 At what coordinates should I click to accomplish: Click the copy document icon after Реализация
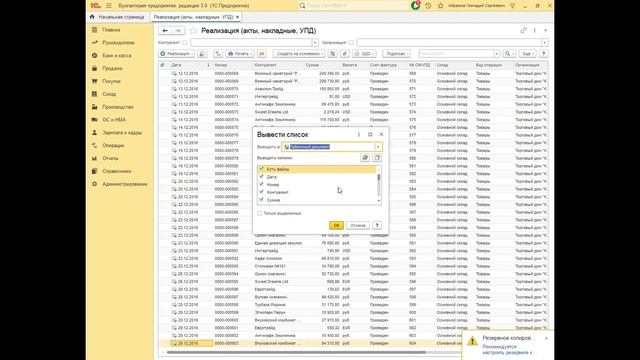tap(202, 53)
